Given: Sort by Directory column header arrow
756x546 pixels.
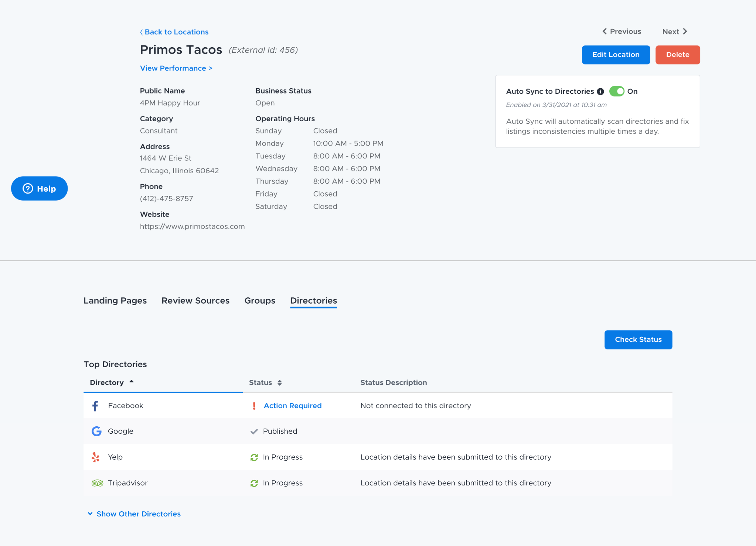Looking at the screenshot, I should pyautogui.click(x=131, y=382).
